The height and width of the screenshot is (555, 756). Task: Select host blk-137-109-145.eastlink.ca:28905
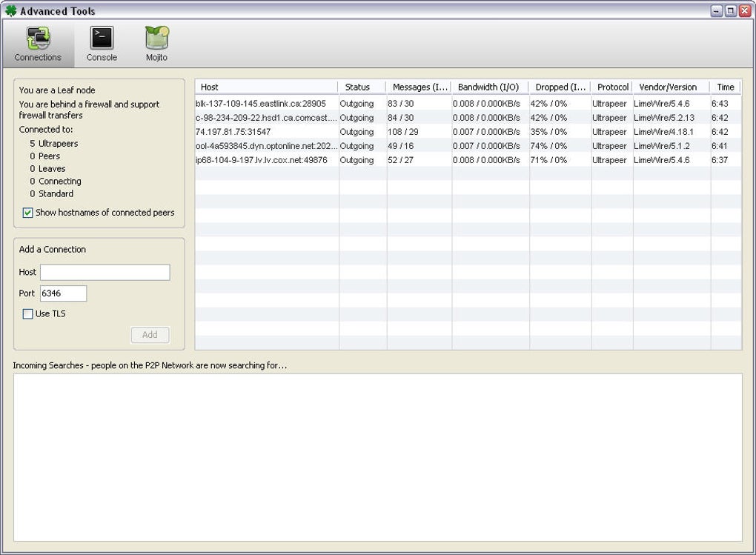pos(261,104)
